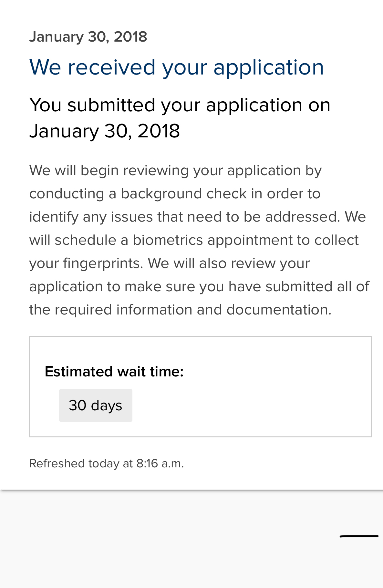Click the "Estimated wait time:" label
Screen dimensions: 383x588
pyautogui.click(x=114, y=372)
